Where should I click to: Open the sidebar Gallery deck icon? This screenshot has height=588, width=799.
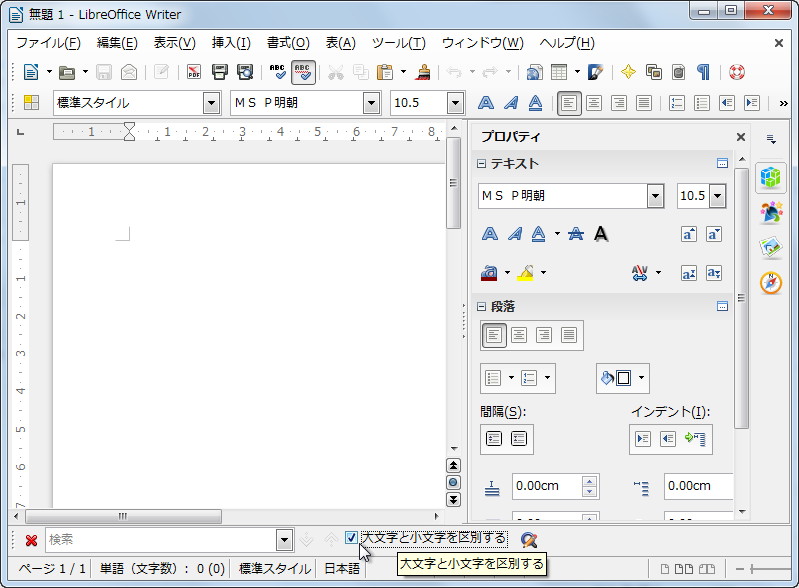(x=770, y=247)
